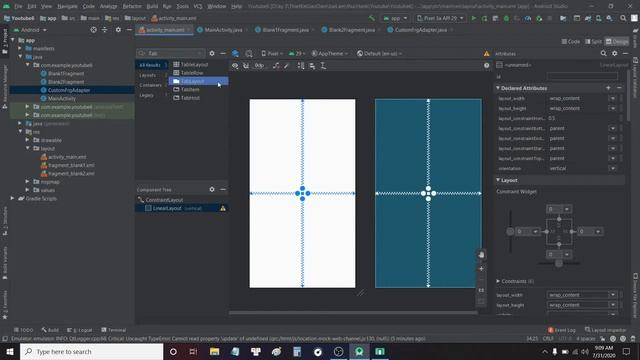Click the orientation rotate icon in design toolbar
This screenshot has height=360, width=640.
(249, 53)
